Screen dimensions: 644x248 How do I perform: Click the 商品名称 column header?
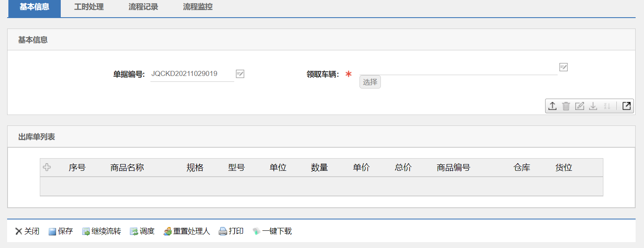(x=127, y=168)
